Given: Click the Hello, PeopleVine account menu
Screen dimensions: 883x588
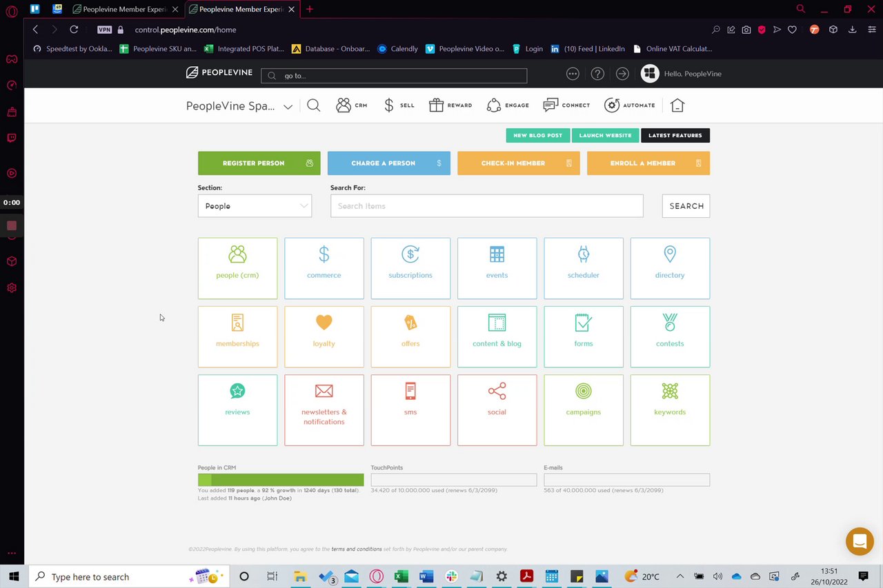Looking at the screenshot, I should pyautogui.click(x=682, y=74).
